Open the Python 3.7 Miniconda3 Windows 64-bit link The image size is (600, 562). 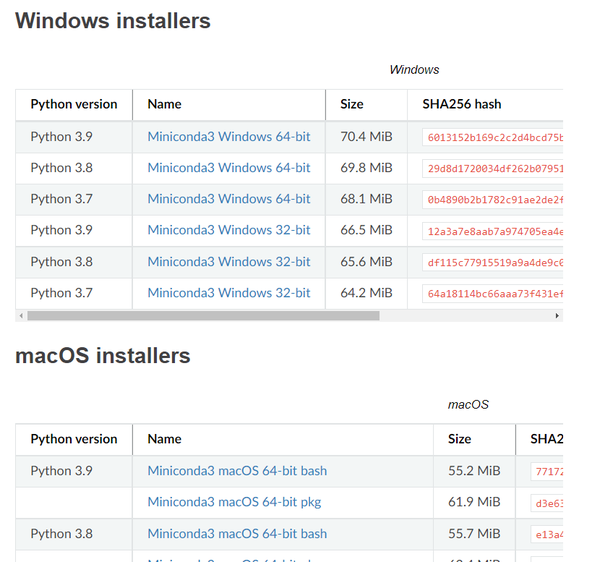[x=229, y=199]
